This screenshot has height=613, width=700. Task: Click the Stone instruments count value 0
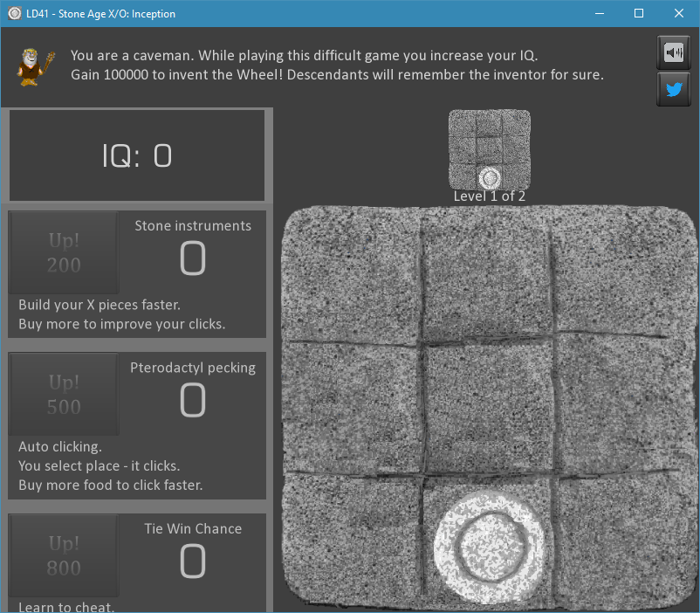point(193,258)
